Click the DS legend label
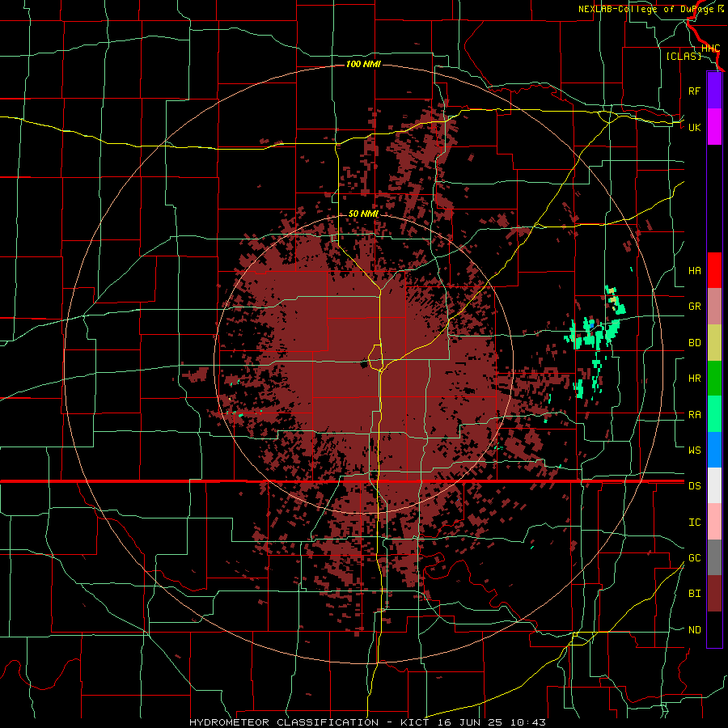Viewport: 728px width, 728px height. click(x=695, y=486)
